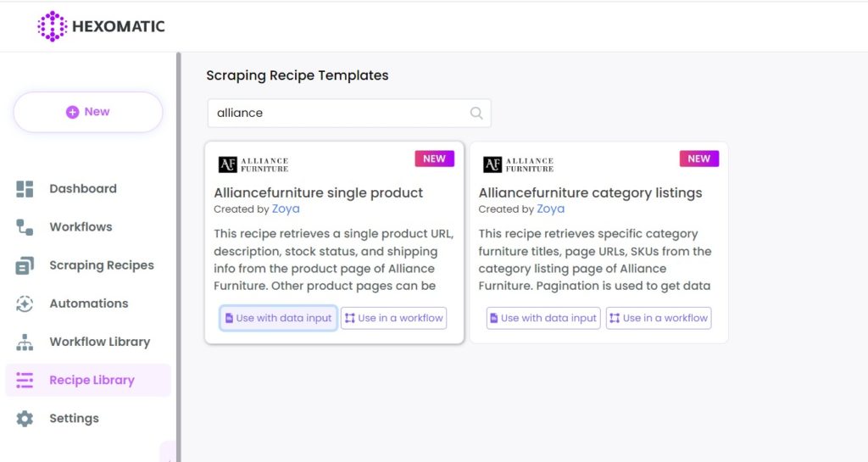This screenshot has width=868, height=462.
Task: Click the Scraping Recipes icon
Action: [x=25, y=265]
